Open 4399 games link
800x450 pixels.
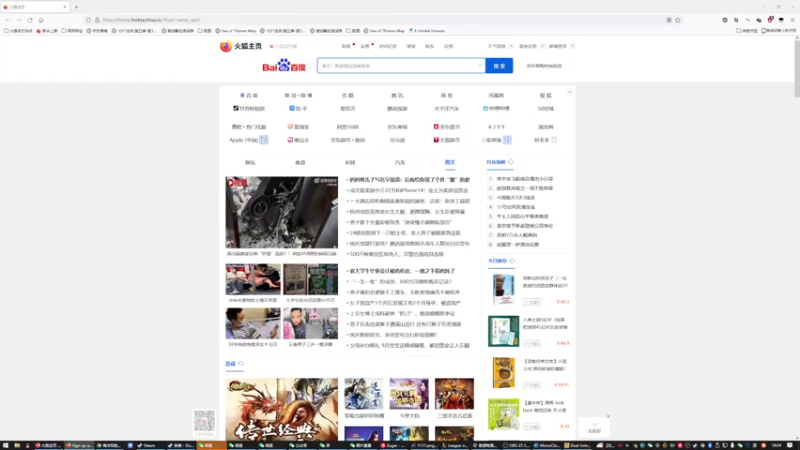[496, 127]
